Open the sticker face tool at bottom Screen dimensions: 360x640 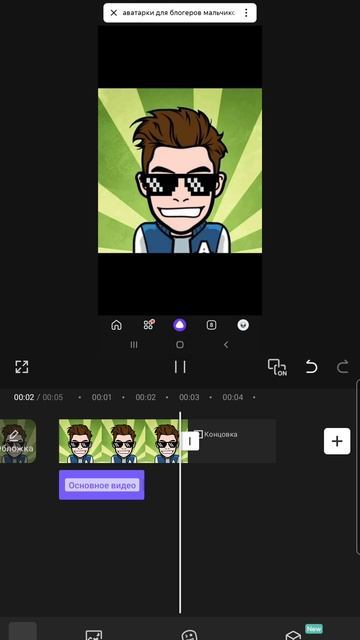coord(189,636)
